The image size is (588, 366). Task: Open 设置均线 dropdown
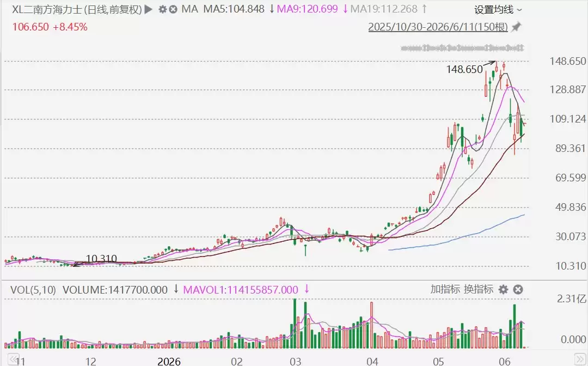(x=498, y=9)
